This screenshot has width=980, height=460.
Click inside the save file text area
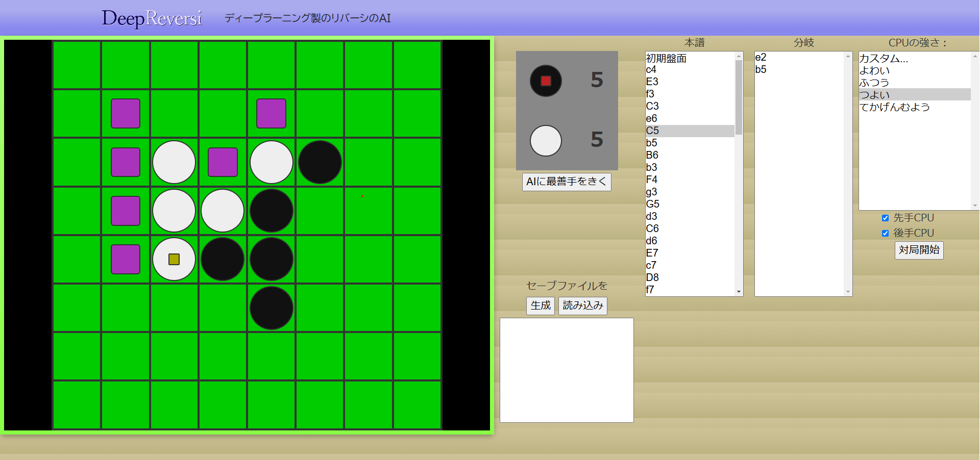567,370
